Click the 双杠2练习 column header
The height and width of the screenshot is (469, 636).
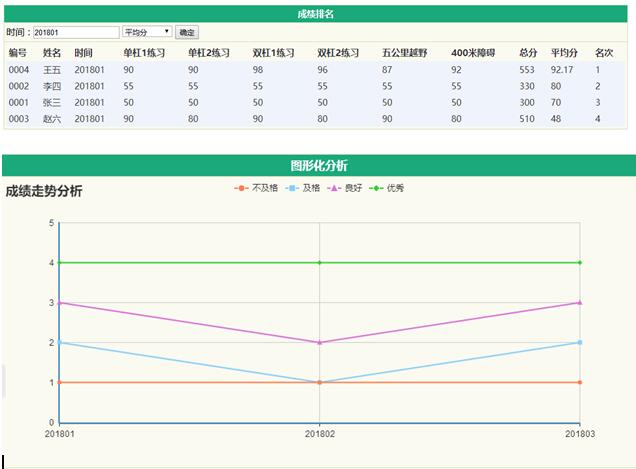(x=338, y=53)
